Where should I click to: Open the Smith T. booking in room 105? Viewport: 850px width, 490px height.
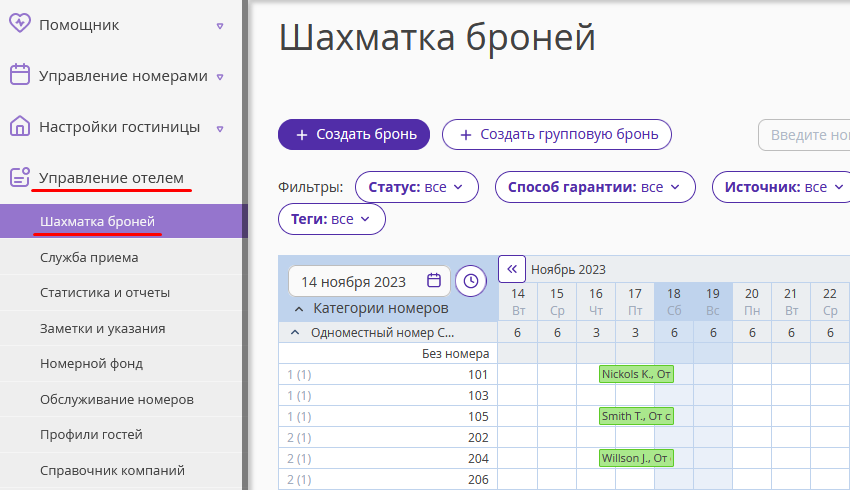(636, 416)
